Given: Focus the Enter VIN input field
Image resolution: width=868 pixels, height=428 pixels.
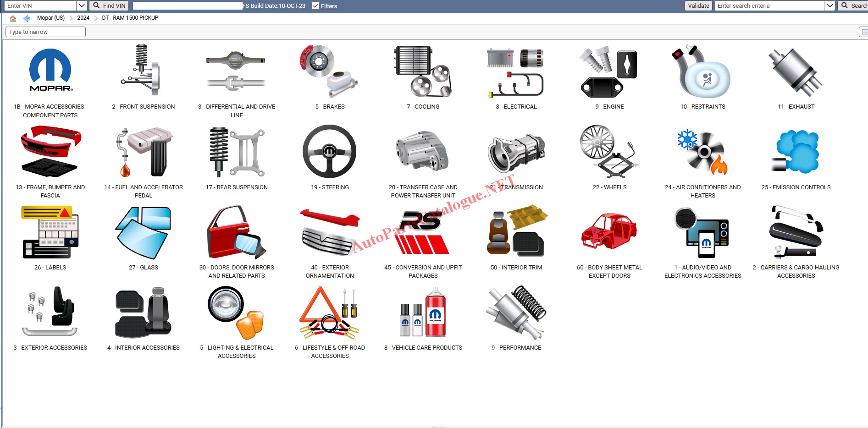Looking at the screenshot, I should [40, 5].
